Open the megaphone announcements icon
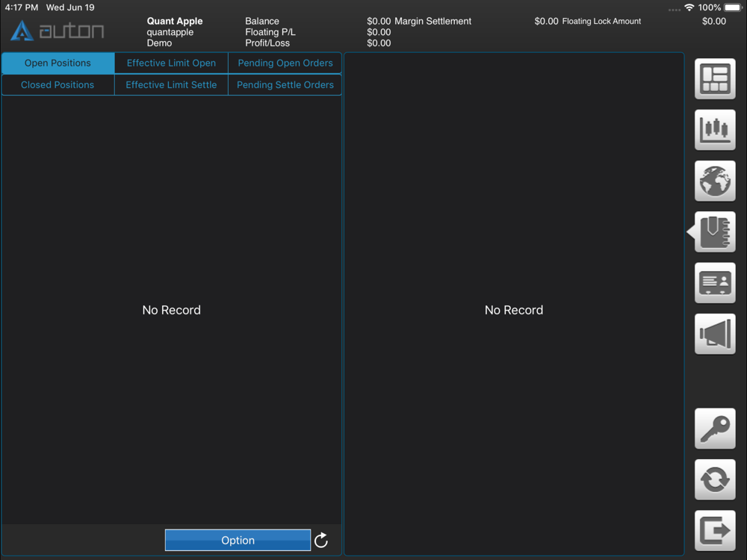The height and width of the screenshot is (560, 747). pos(715,334)
